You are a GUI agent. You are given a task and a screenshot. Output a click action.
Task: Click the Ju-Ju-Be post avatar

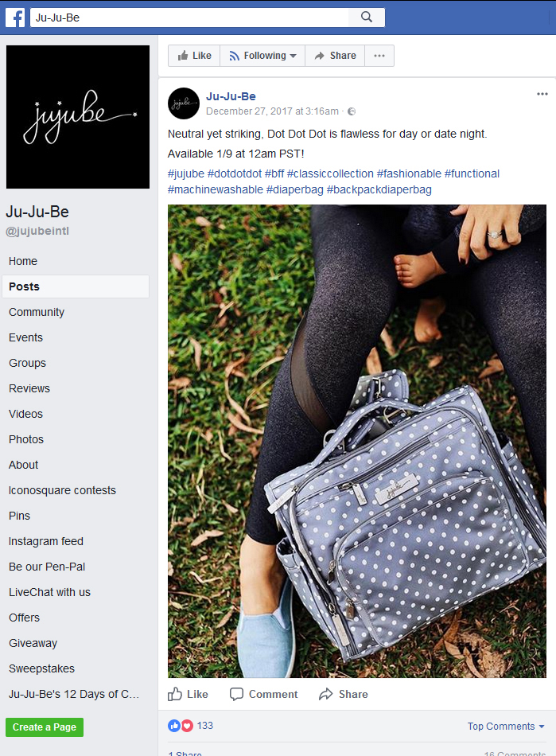click(x=184, y=103)
